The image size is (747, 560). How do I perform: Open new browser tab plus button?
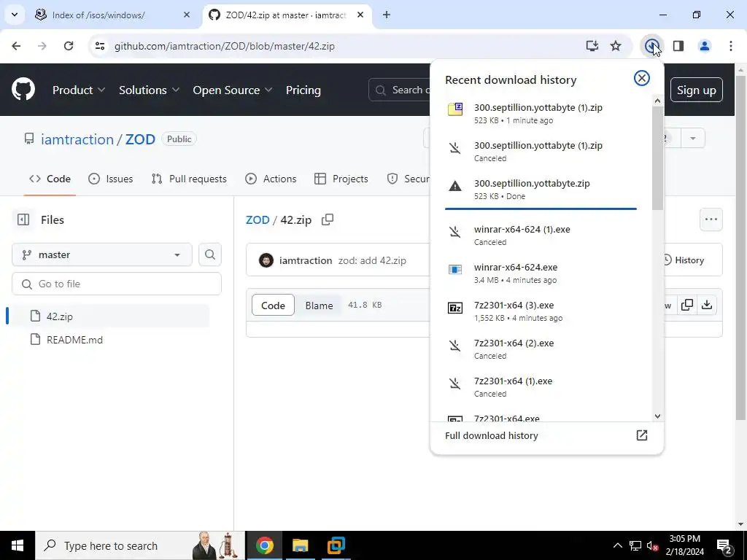pyautogui.click(x=387, y=15)
